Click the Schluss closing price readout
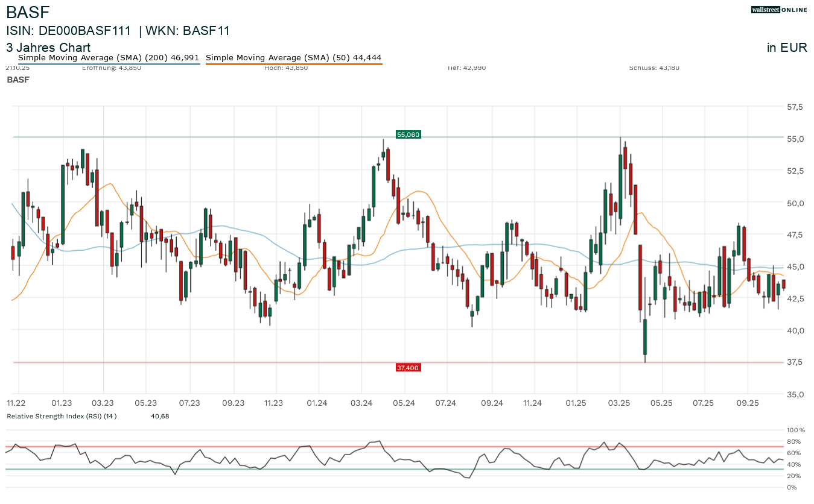Image resolution: width=814 pixels, height=504 pixels. tap(654, 68)
